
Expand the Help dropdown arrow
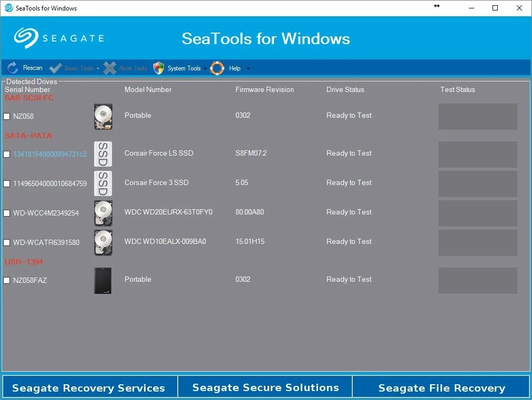(248, 68)
